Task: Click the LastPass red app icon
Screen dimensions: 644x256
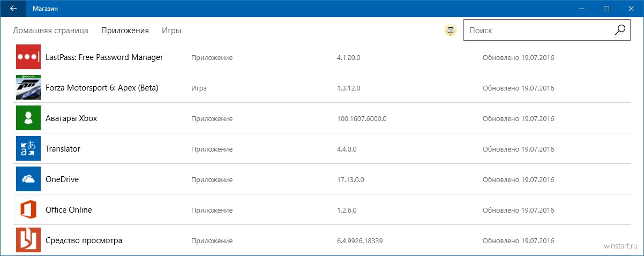Action: point(28,57)
